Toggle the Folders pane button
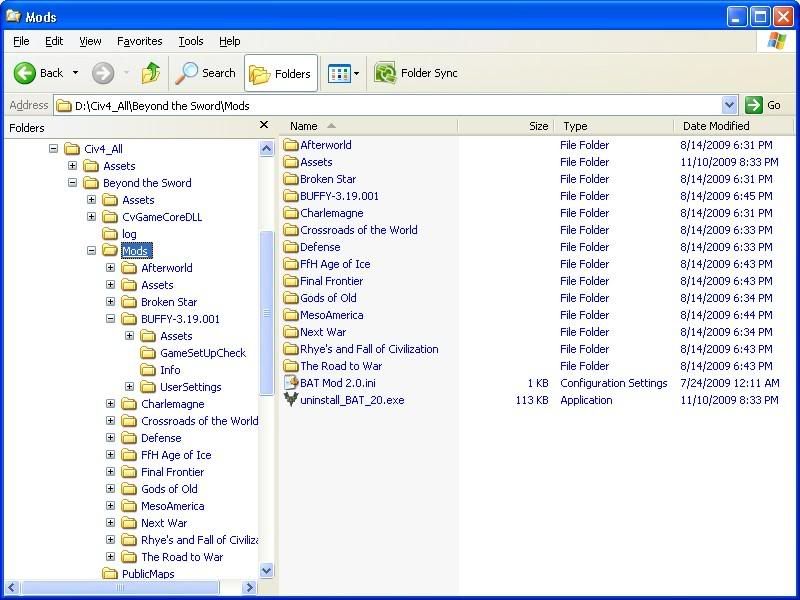This screenshot has height=600, width=800. [x=281, y=73]
